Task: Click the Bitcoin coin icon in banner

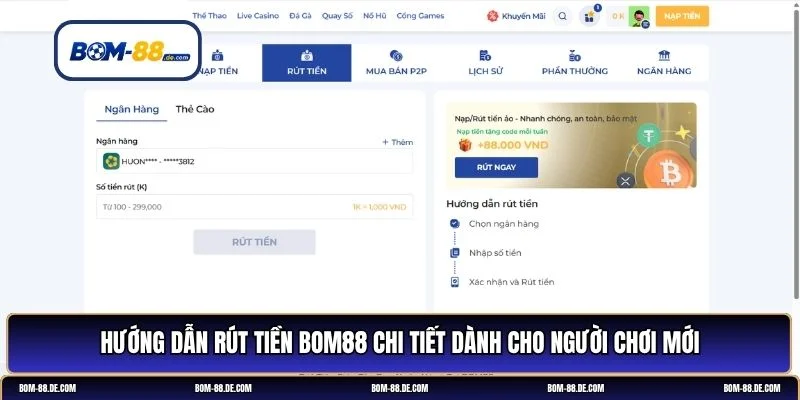Action: [668, 171]
